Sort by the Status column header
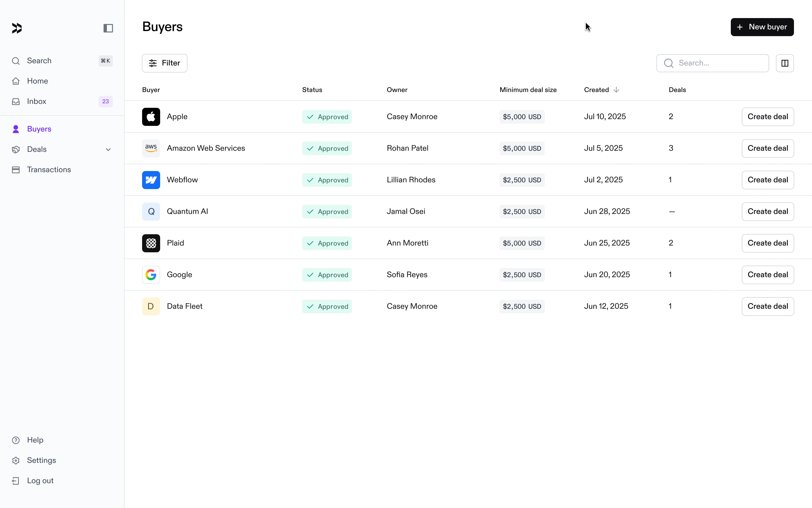The width and height of the screenshot is (812, 508). click(x=312, y=90)
